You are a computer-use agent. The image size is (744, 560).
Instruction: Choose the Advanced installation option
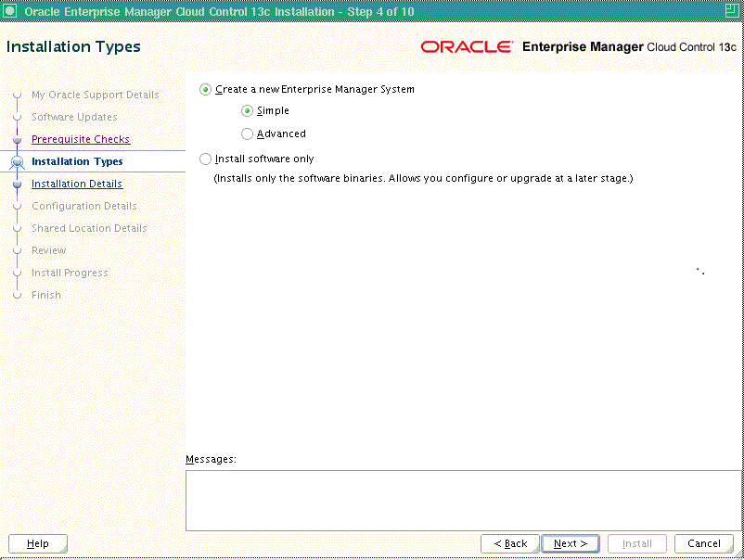[247, 134]
